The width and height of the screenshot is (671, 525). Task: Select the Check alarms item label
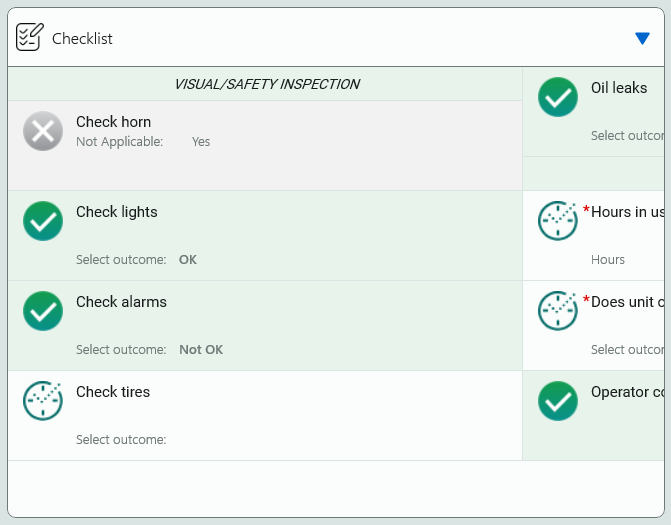[121, 302]
